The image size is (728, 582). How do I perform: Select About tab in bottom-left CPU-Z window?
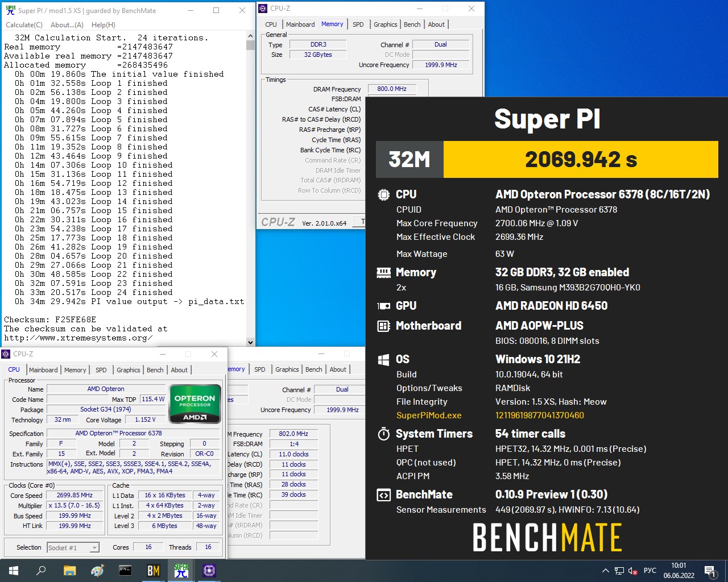click(179, 370)
